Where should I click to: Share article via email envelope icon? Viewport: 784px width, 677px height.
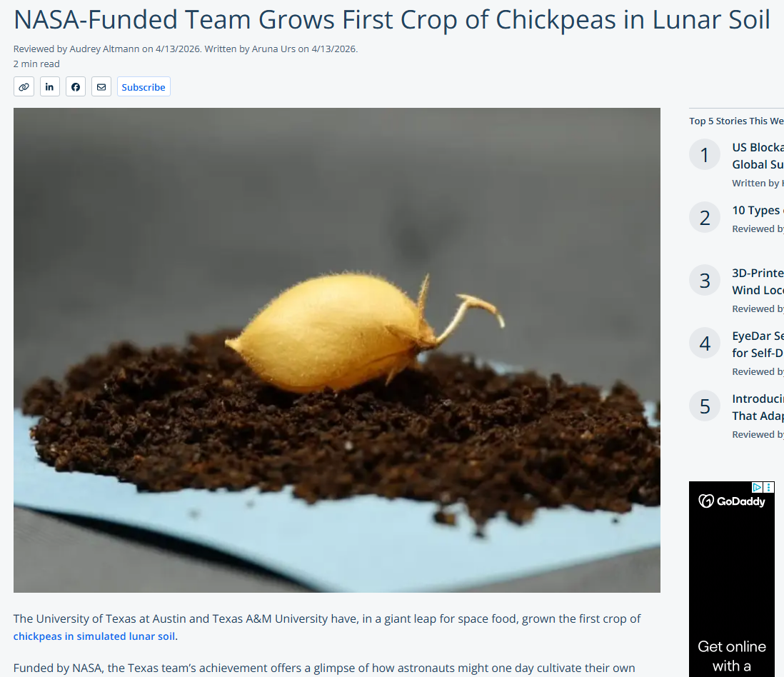click(x=101, y=86)
